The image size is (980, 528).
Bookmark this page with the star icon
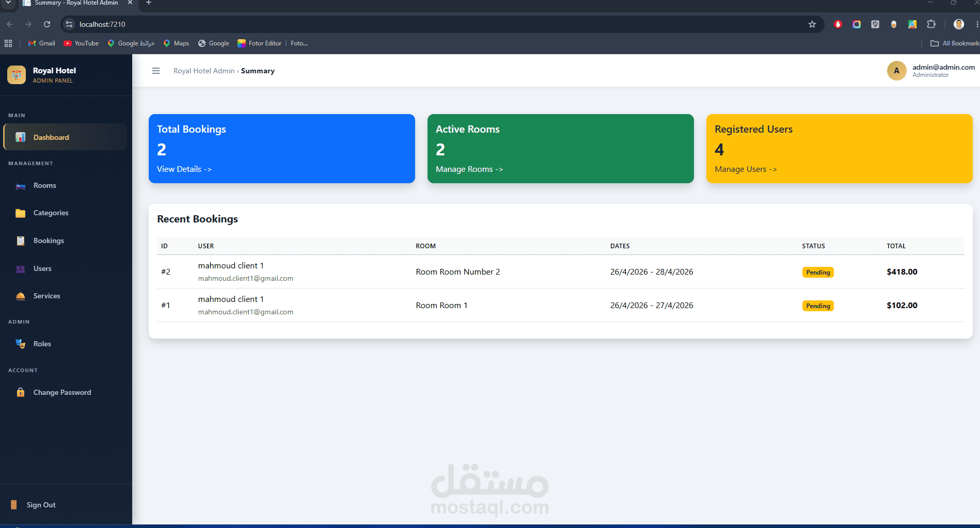[812, 24]
